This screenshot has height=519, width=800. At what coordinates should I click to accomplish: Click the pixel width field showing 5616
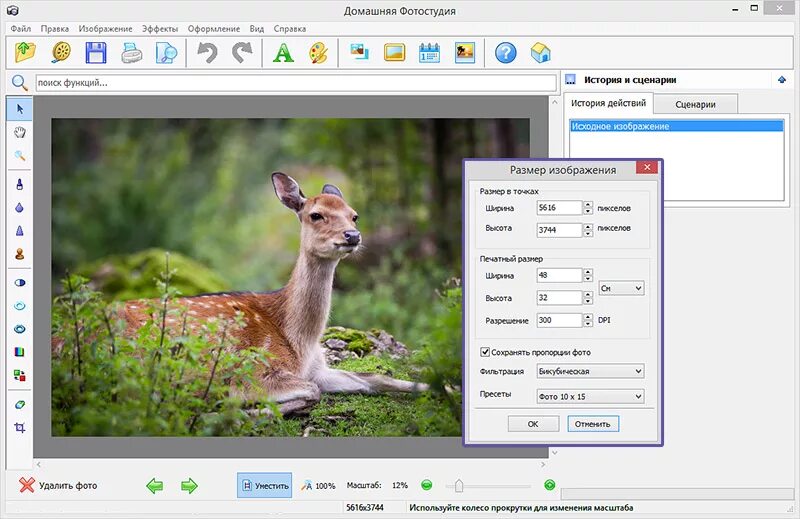[x=559, y=208]
